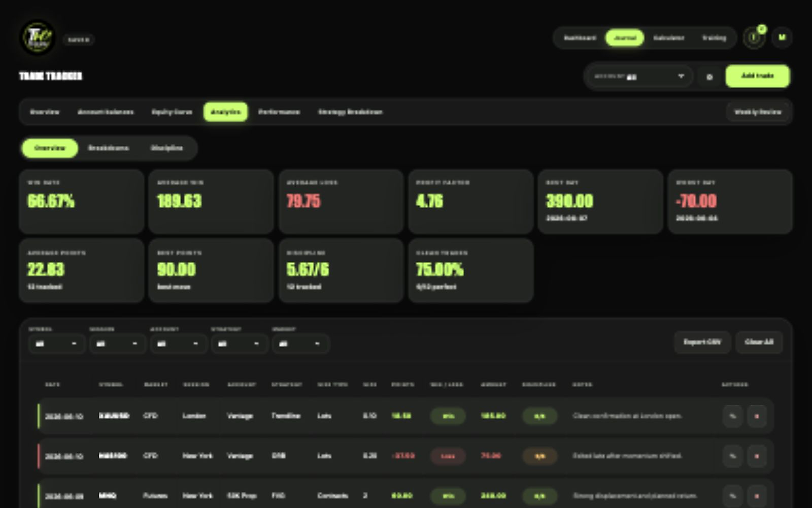Viewport: 812px width, 508px height.
Task: Click the win badge in the London row
Action: click(x=448, y=416)
